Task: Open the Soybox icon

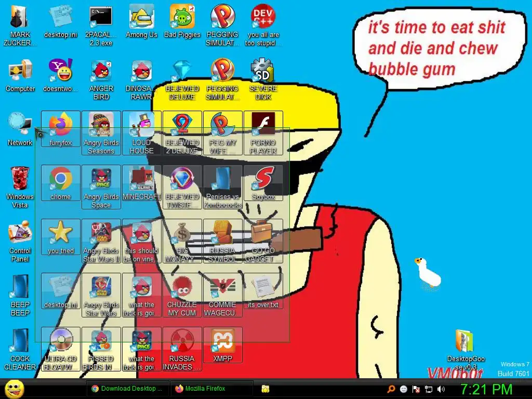Action: click(263, 183)
